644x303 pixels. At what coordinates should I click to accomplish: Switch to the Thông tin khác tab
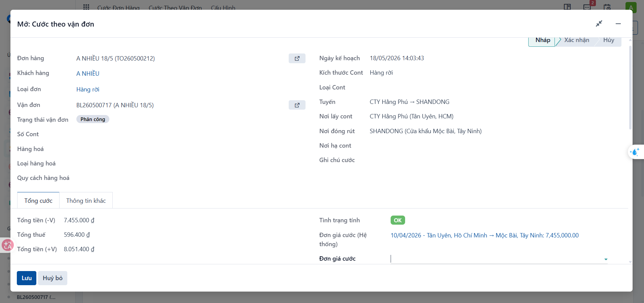[x=86, y=200]
